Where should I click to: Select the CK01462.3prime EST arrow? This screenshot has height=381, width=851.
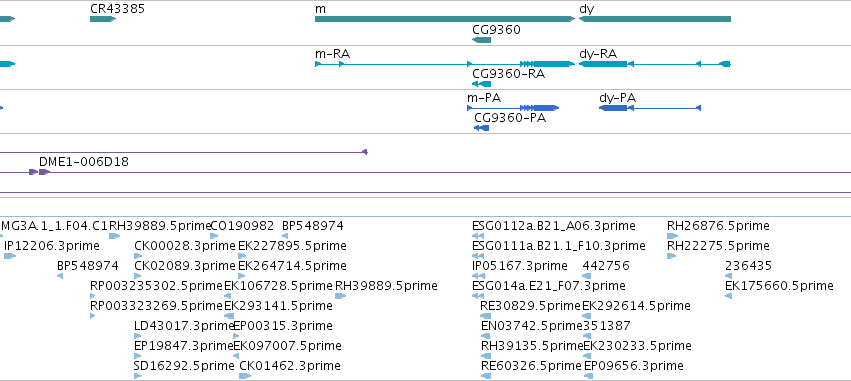(x=245, y=376)
